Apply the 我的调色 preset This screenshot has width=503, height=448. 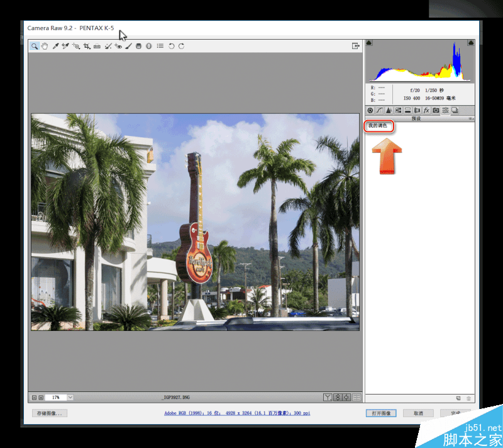pos(378,125)
